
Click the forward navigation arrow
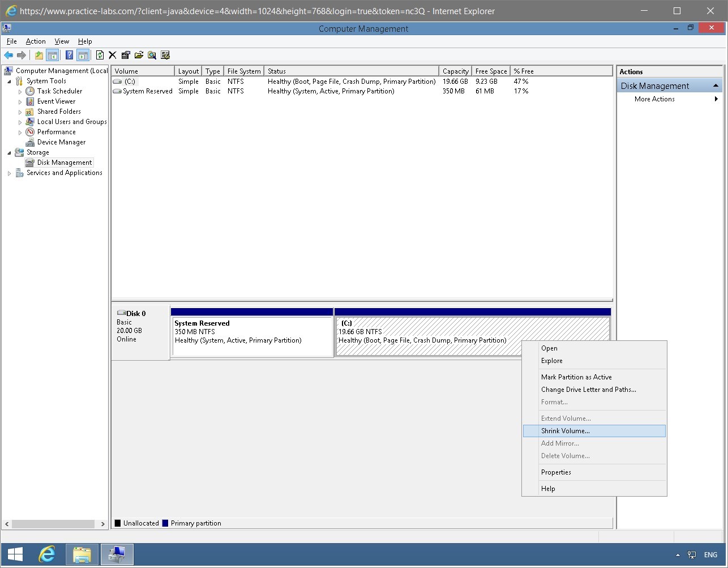point(20,55)
